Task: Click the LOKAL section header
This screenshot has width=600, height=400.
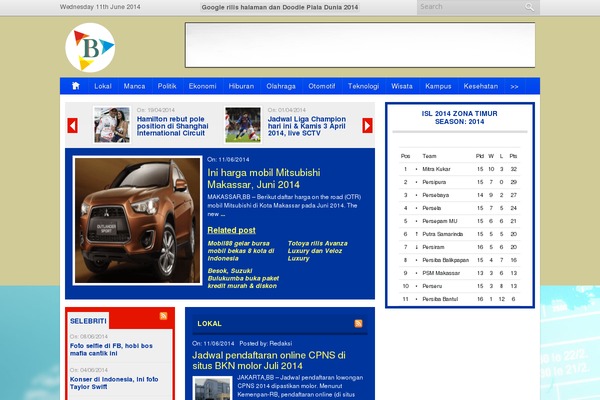Action: pyautogui.click(x=209, y=324)
